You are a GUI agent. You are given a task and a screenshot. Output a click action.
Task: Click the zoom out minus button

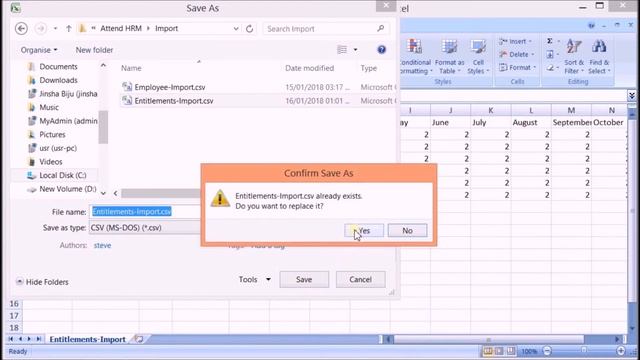point(547,351)
